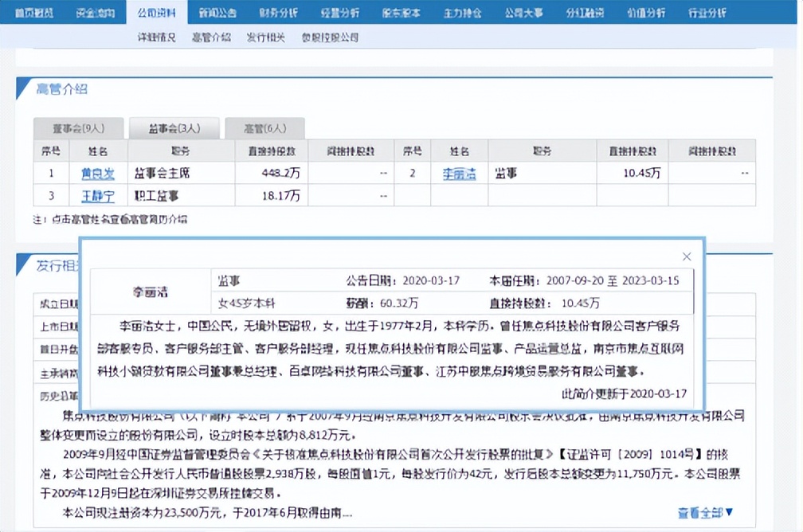The height and width of the screenshot is (532, 803).
Task: Go to the 股东股本 section
Action: pos(401,11)
